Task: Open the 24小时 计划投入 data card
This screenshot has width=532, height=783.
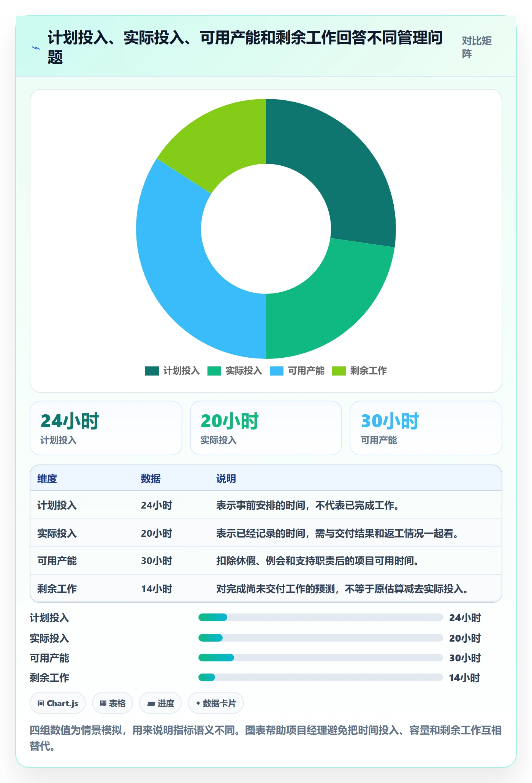Action: pos(106,428)
